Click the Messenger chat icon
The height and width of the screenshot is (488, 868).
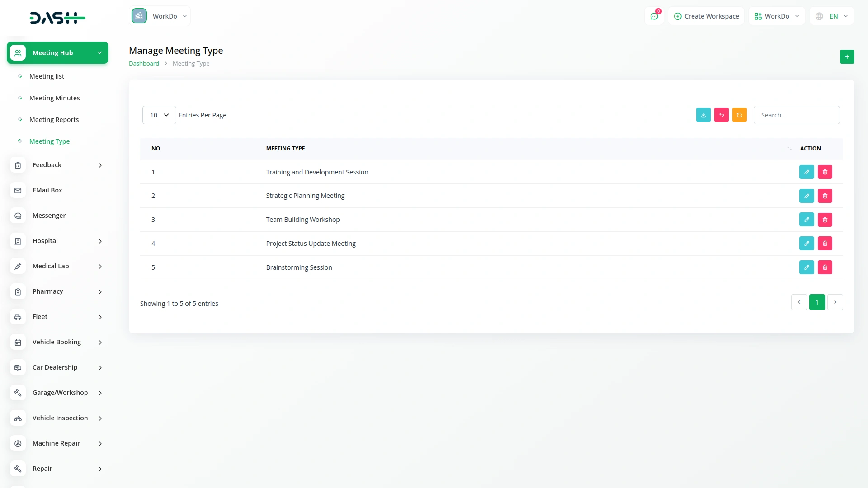pyautogui.click(x=18, y=216)
